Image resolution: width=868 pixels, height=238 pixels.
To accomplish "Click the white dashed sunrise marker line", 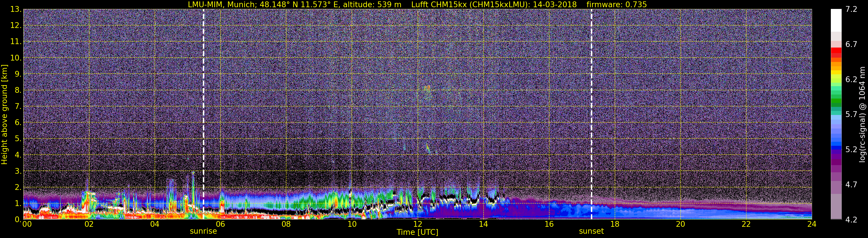I will (203, 114).
